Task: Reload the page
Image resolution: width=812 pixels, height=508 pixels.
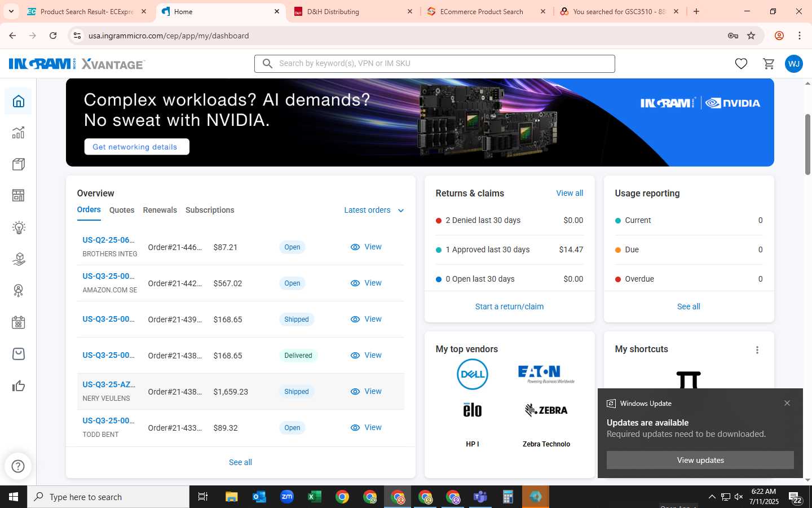Action: tap(53, 36)
